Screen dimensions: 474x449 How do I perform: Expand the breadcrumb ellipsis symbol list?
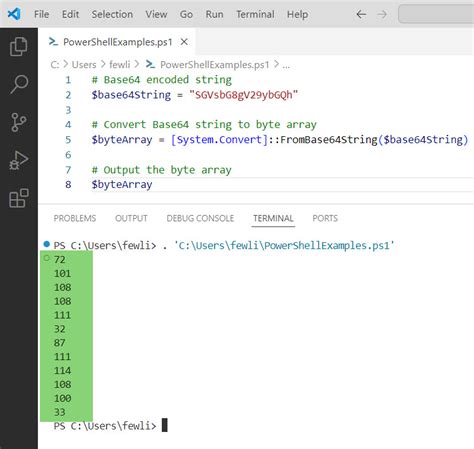pos(286,65)
